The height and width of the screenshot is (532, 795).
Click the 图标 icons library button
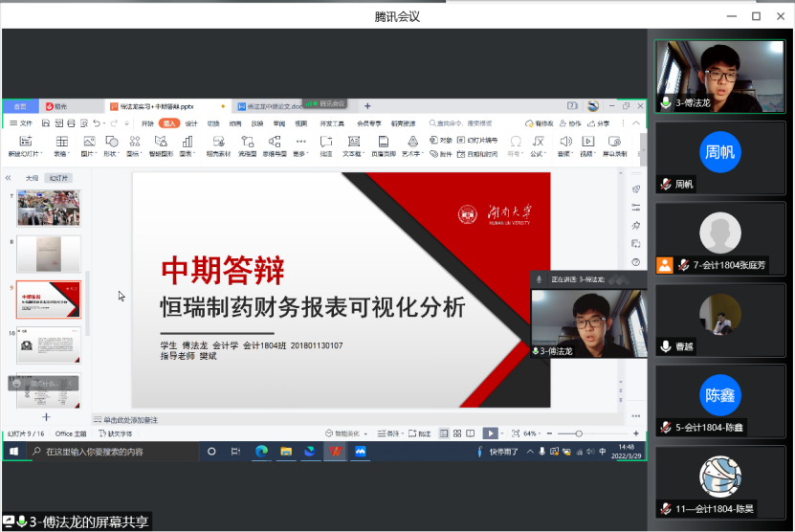[134, 142]
